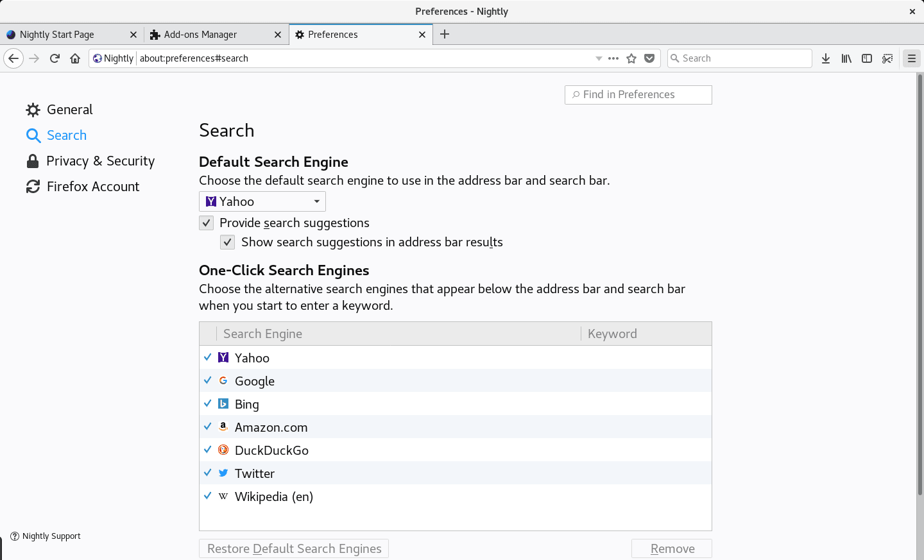Bookmark this page with star icon
Viewport: 924px width, 560px height.
click(631, 58)
